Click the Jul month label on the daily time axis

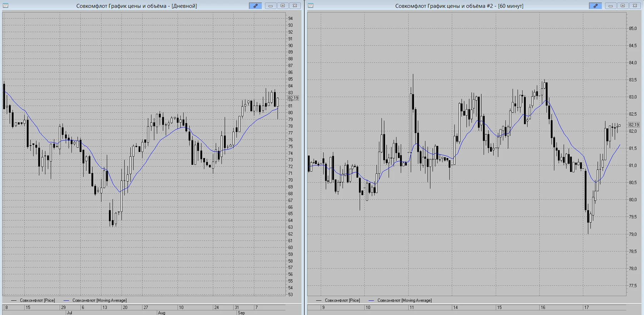[x=69, y=313]
